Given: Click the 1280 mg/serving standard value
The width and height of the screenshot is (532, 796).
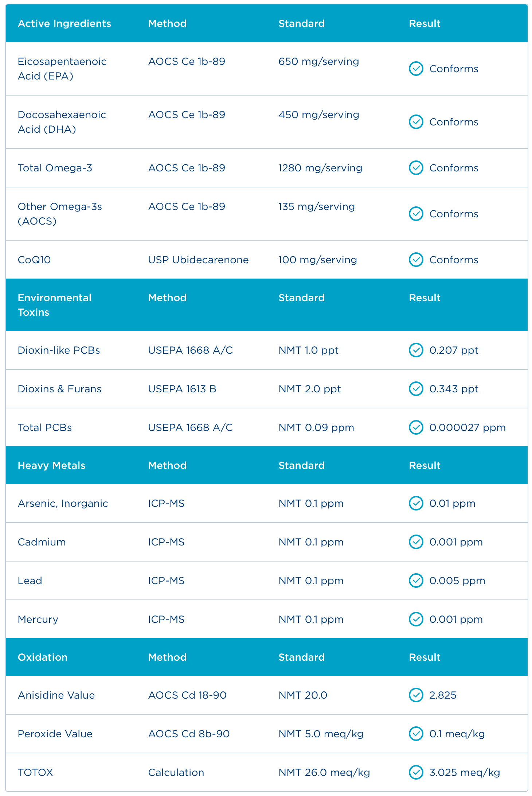Looking at the screenshot, I should 320,168.
